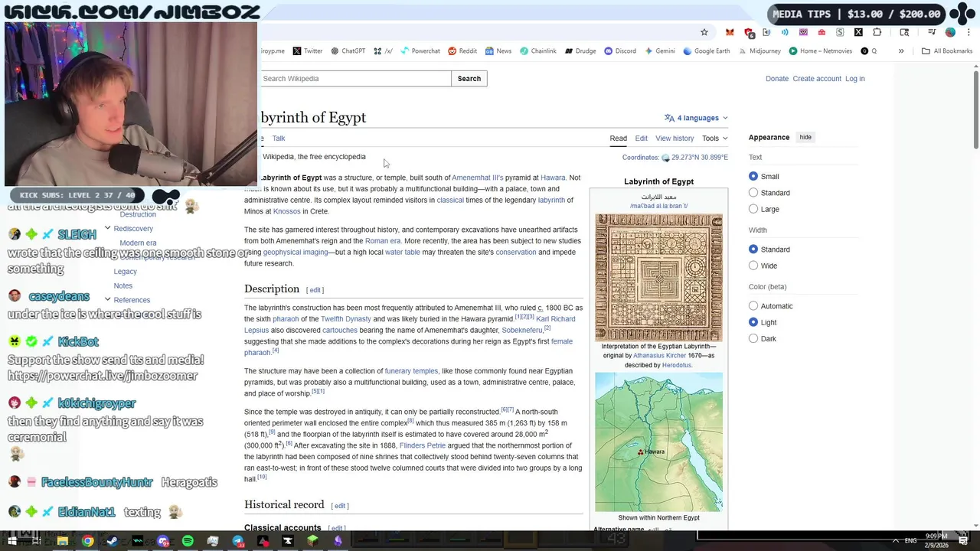The image size is (980, 551).
Task: Open the X extension in Chrome toolbar
Action: click(858, 32)
